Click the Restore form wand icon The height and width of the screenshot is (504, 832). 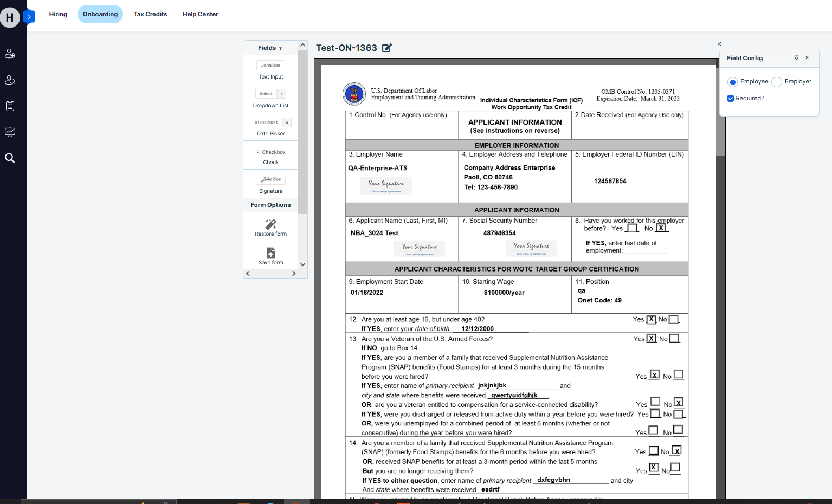tap(270, 224)
